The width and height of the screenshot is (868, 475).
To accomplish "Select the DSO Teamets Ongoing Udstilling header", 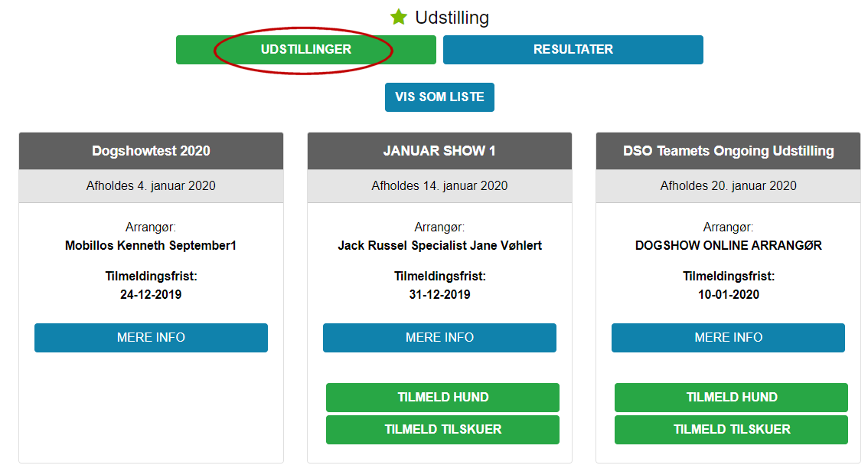I will (729, 151).
